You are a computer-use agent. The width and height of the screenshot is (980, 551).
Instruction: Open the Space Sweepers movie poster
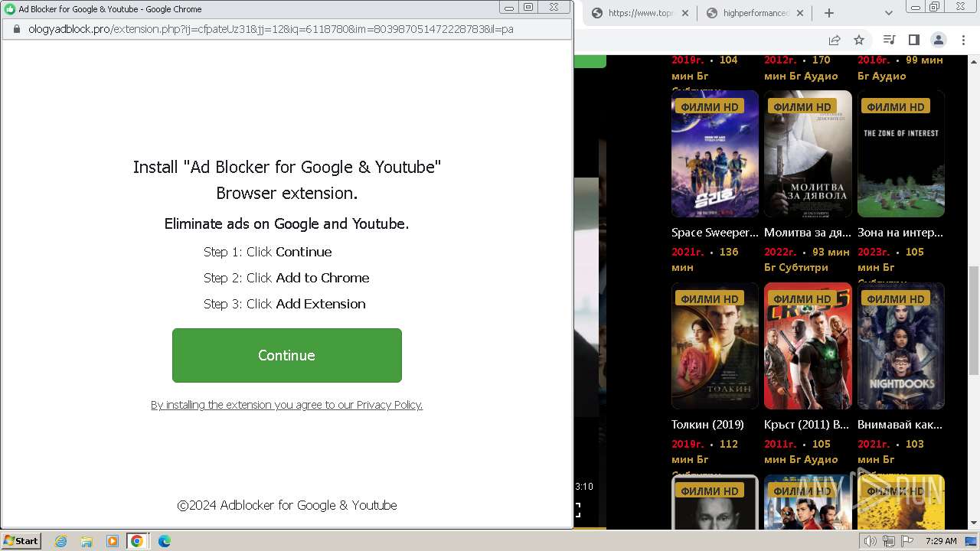pyautogui.click(x=714, y=154)
